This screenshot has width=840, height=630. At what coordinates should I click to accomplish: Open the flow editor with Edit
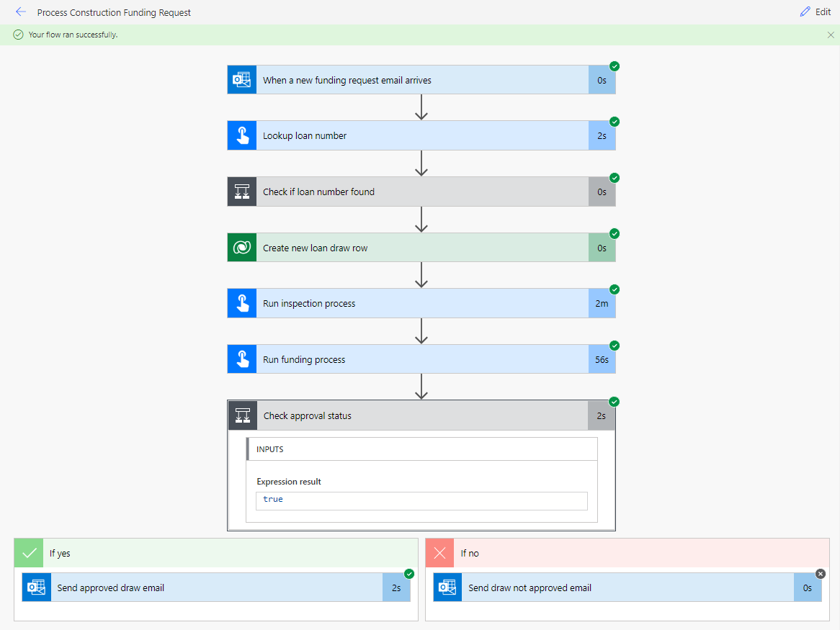click(x=816, y=12)
